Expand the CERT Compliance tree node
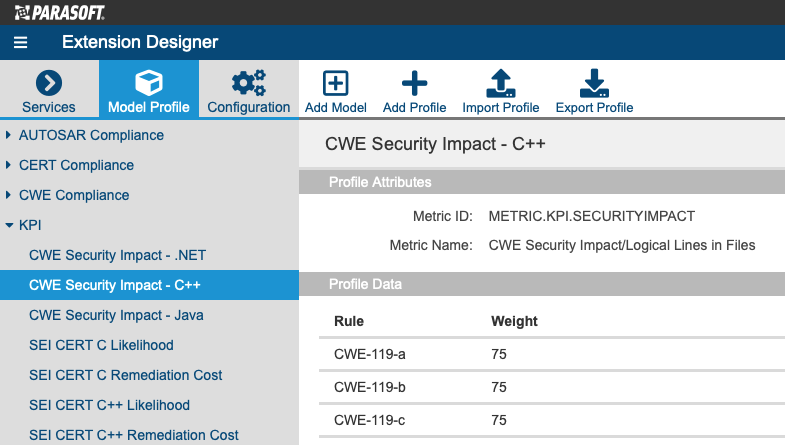This screenshot has width=785, height=445. 8,165
